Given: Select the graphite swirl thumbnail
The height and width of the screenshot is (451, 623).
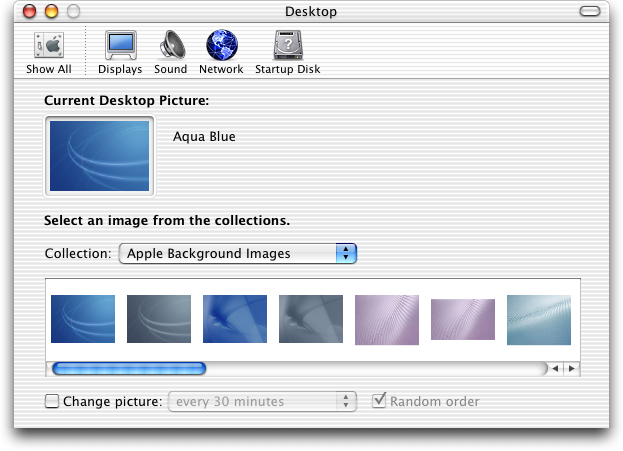Looking at the screenshot, I should tap(159, 319).
